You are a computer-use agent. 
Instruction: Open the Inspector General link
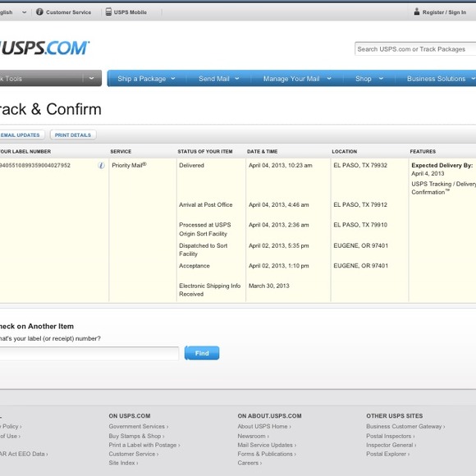[391, 445]
